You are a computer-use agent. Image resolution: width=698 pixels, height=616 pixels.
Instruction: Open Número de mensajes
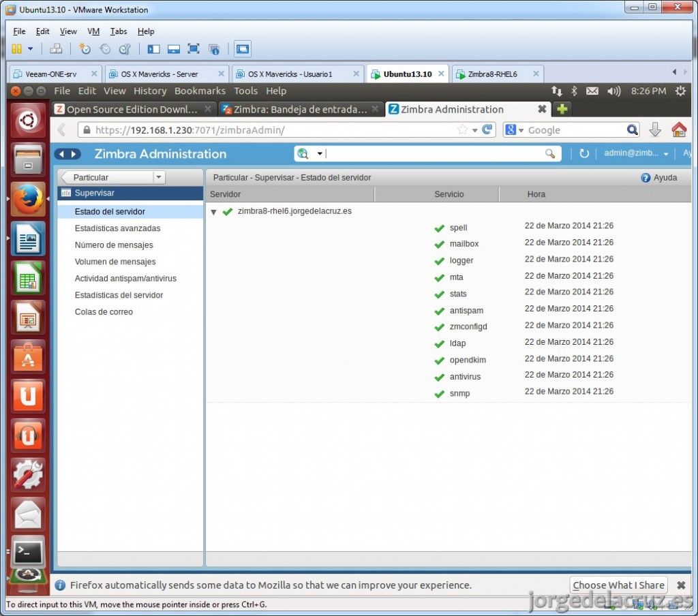(x=114, y=245)
